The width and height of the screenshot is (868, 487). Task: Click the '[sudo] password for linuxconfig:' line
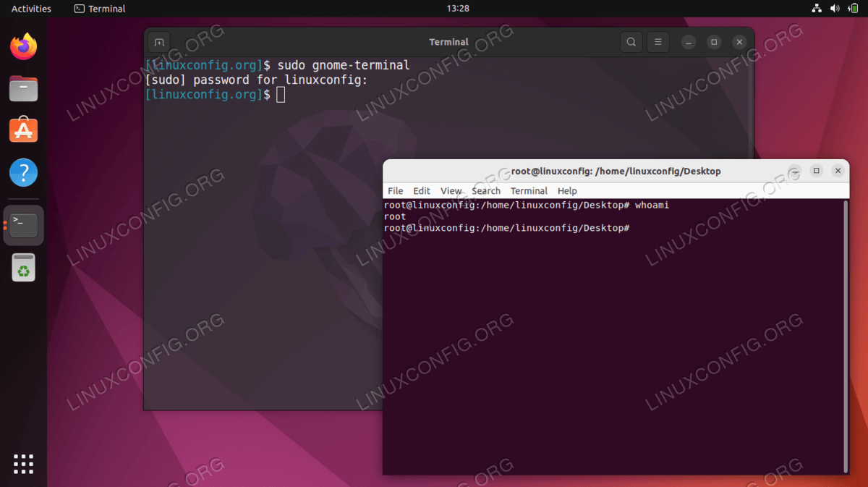(x=257, y=80)
